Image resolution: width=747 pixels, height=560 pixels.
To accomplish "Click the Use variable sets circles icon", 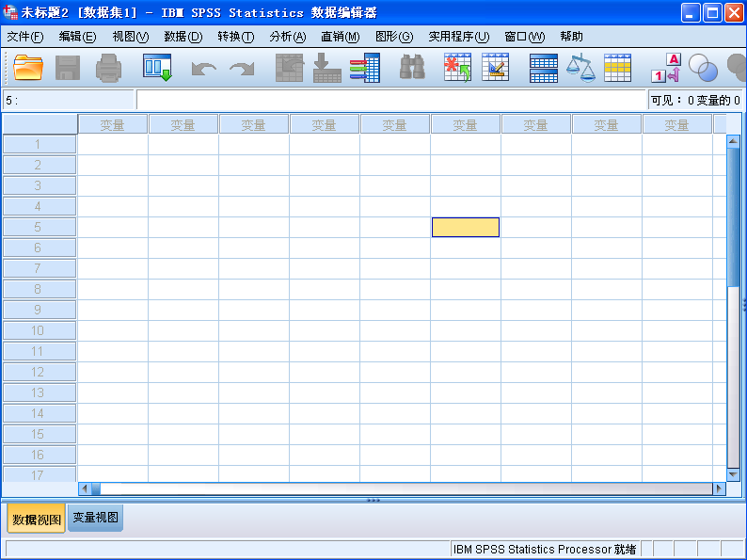I will 703,68.
